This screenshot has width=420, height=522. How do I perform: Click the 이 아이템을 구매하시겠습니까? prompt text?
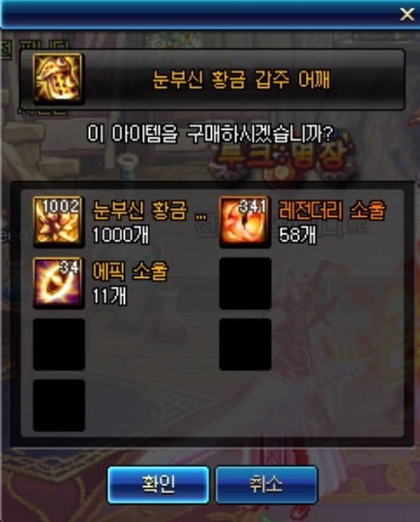210,134
